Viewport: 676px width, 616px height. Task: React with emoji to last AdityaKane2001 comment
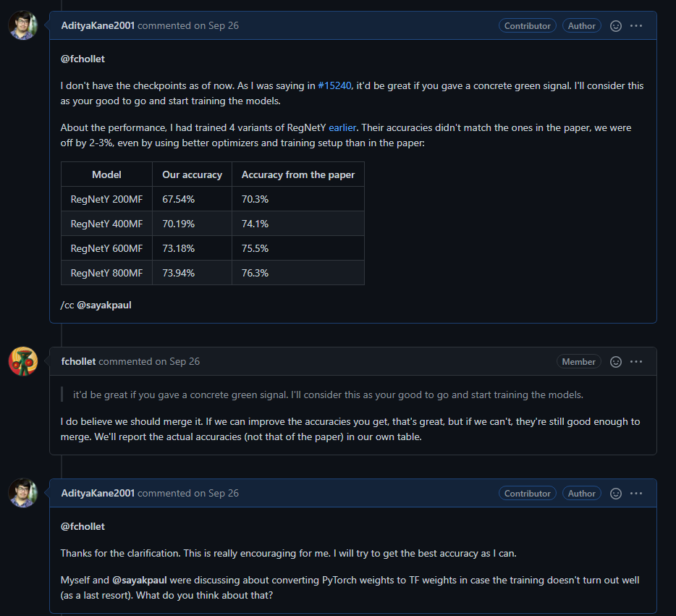point(616,494)
